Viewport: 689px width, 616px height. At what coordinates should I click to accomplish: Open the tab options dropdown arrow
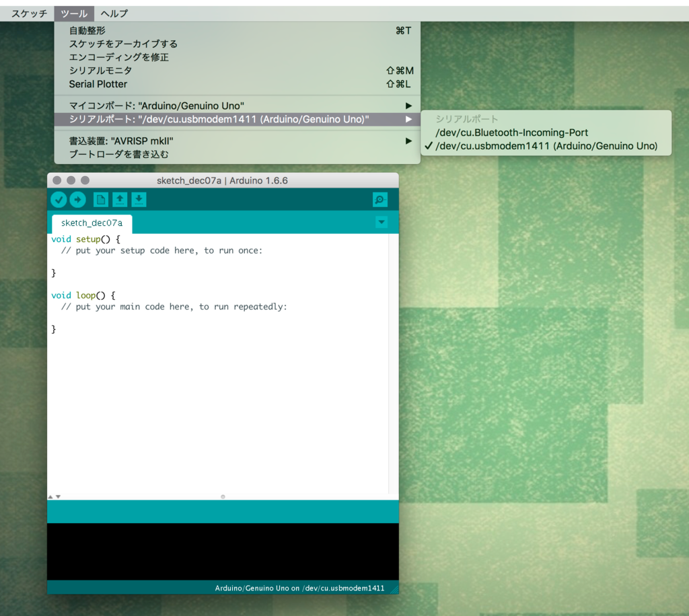coord(382,222)
